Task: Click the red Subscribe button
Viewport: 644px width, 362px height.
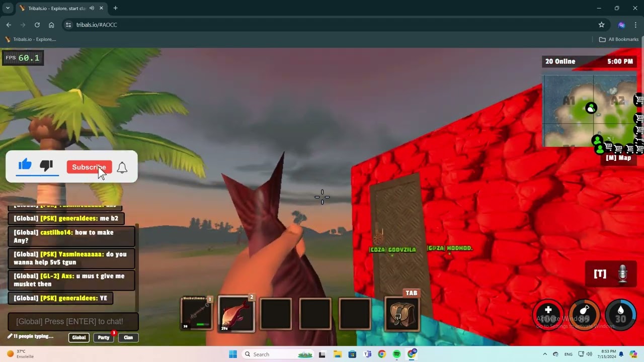Action: pyautogui.click(x=89, y=167)
